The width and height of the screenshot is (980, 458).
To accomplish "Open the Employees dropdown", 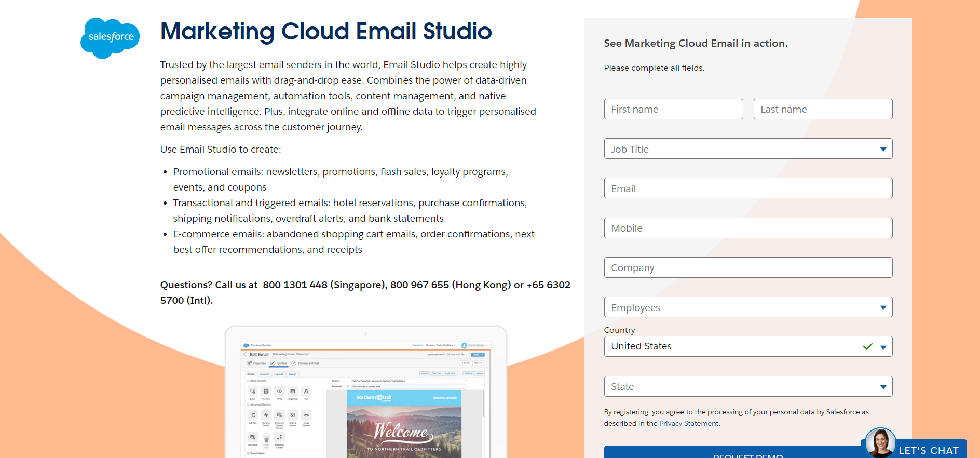I will (748, 307).
